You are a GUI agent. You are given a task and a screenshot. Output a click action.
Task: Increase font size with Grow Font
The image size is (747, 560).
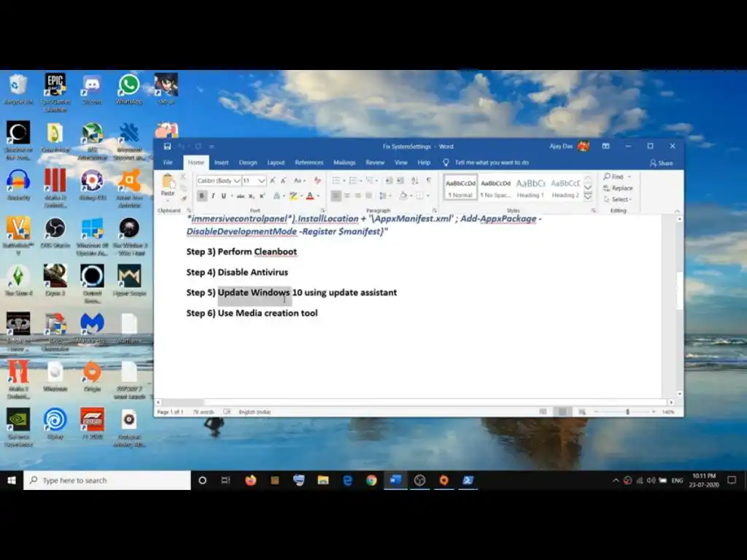(x=273, y=181)
